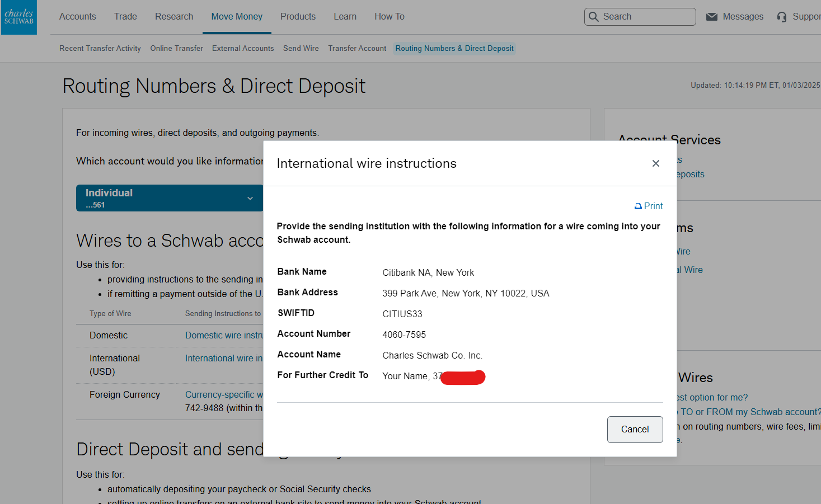Go to Send Wire
Screen dimensions: 821x504
coord(301,49)
